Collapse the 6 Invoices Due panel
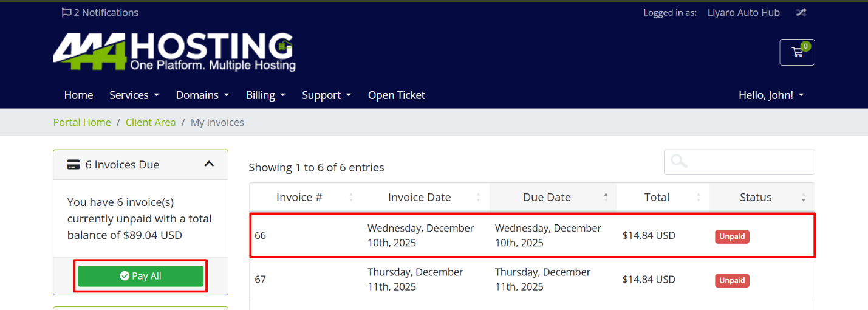868x310 pixels. point(209,164)
